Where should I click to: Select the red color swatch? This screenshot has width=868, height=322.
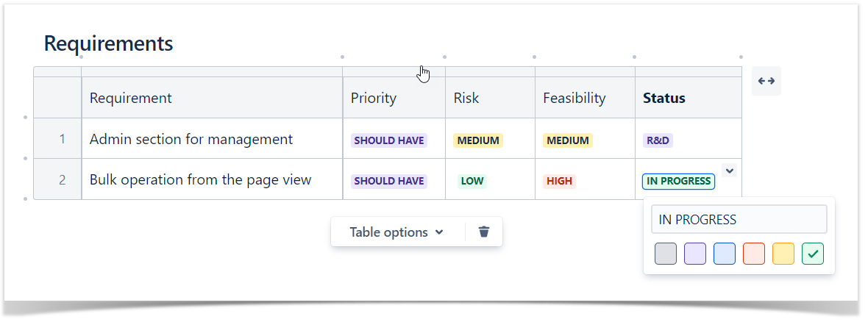[753, 254]
